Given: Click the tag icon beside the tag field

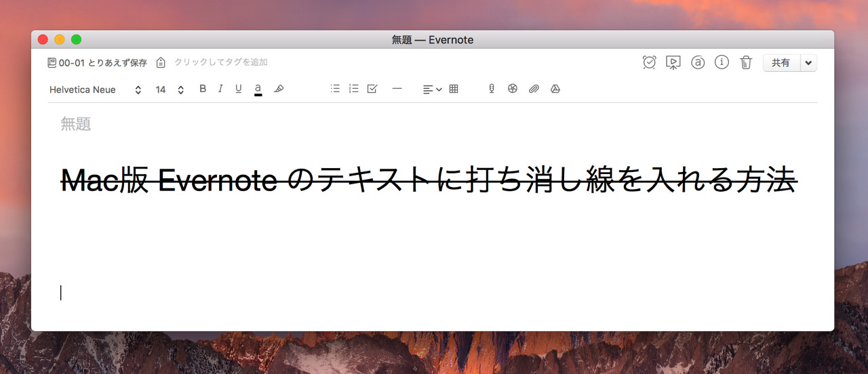Looking at the screenshot, I should point(161,62).
